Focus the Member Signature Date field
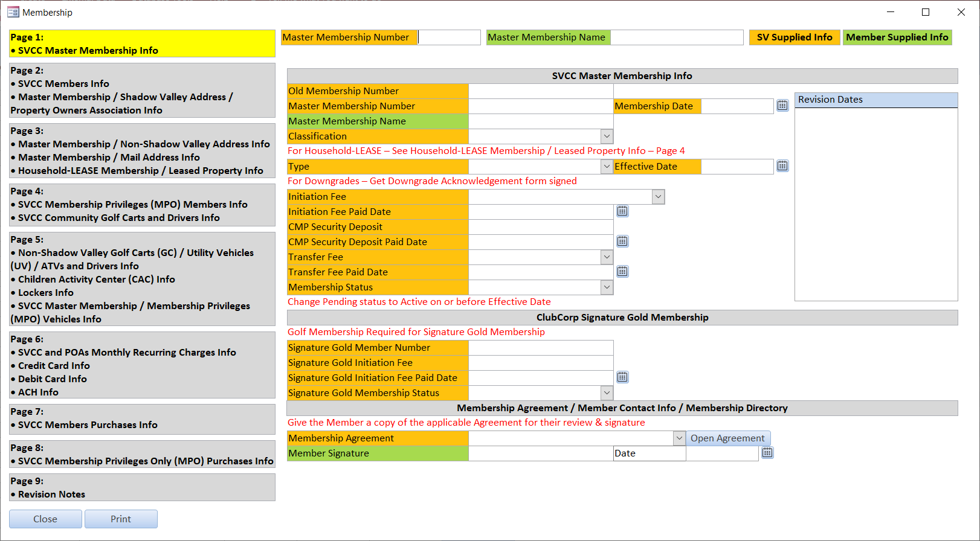The width and height of the screenshot is (980, 541). (x=722, y=453)
